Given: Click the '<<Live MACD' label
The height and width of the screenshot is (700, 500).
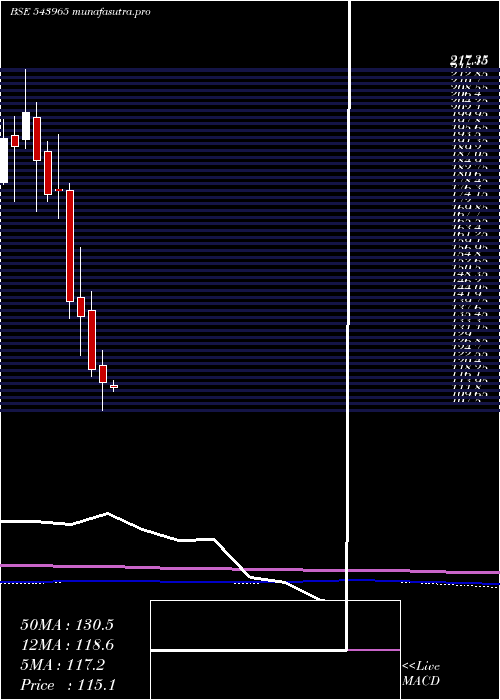Looking at the screenshot, I should 421,674.
